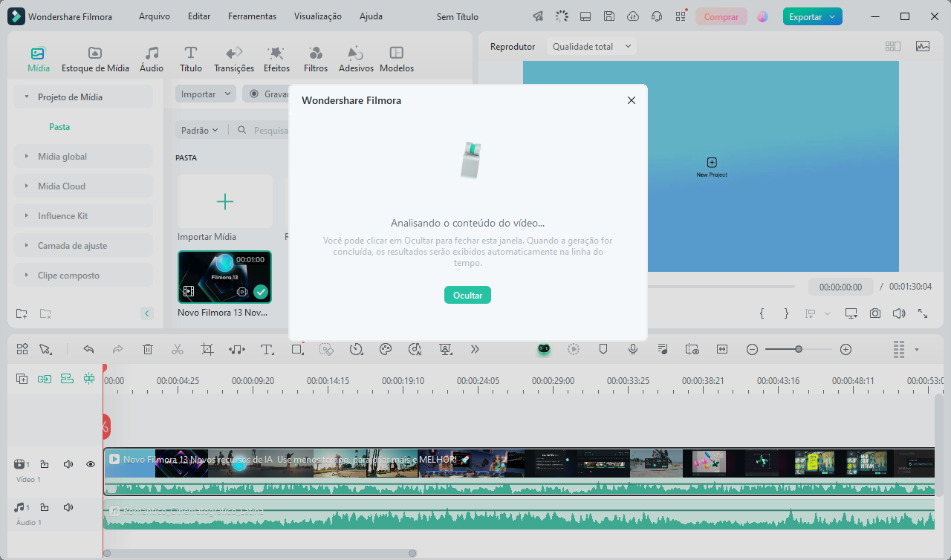
Task: Click the zoom out minus button
Action: click(x=752, y=349)
